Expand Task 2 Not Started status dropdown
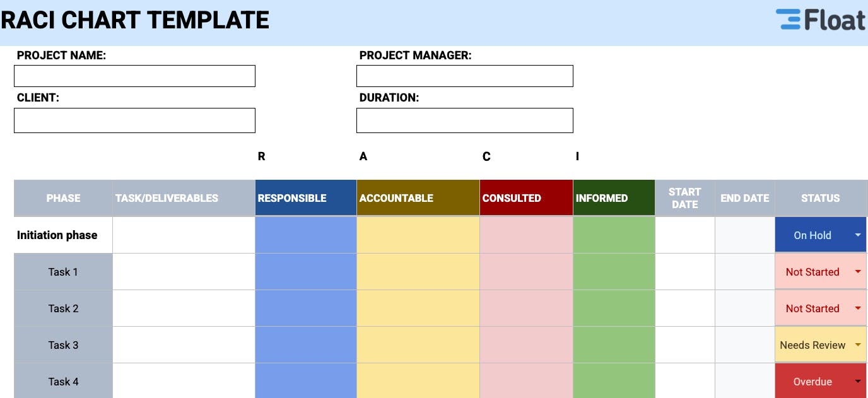The height and width of the screenshot is (398, 868). tap(857, 308)
